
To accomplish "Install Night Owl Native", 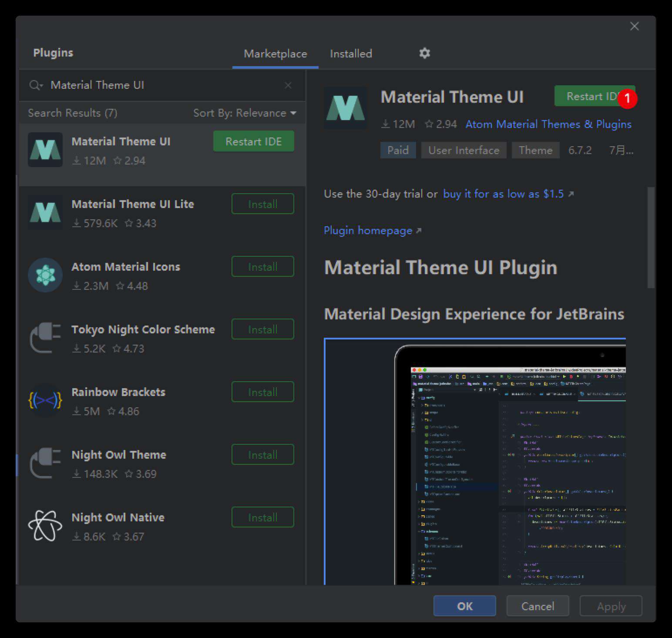I will tap(263, 517).
